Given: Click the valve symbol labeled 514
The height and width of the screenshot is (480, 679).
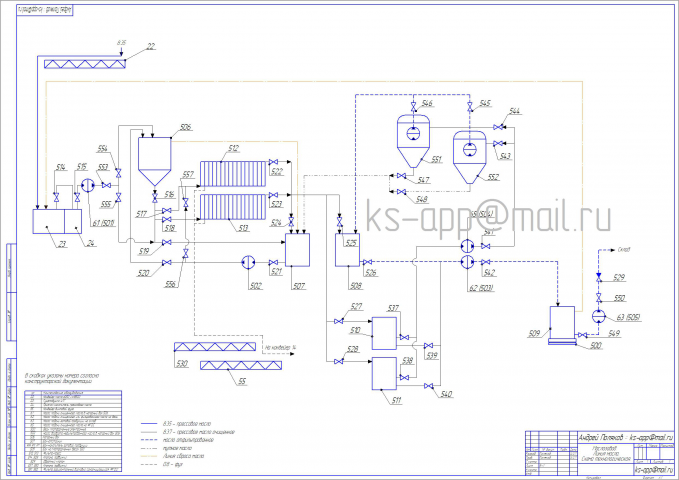Looking at the screenshot, I should (56, 197).
